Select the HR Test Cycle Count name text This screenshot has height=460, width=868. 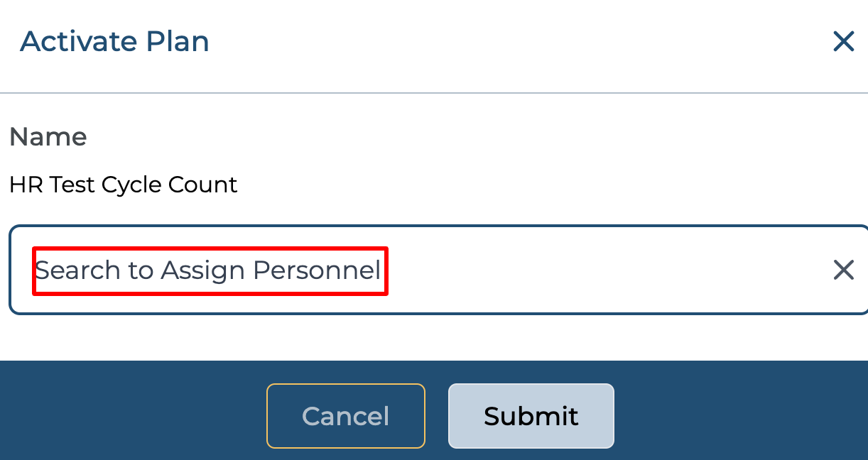[123, 185]
